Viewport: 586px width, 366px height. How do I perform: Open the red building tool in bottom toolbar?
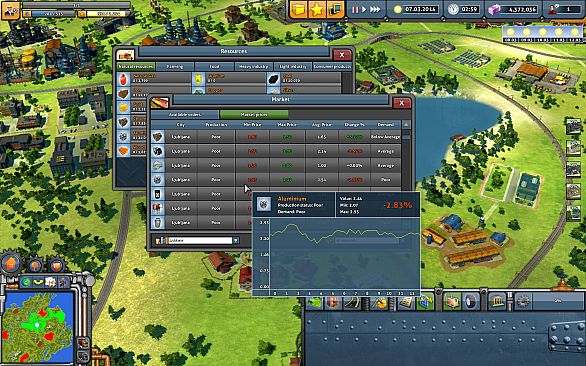[332, 303]
